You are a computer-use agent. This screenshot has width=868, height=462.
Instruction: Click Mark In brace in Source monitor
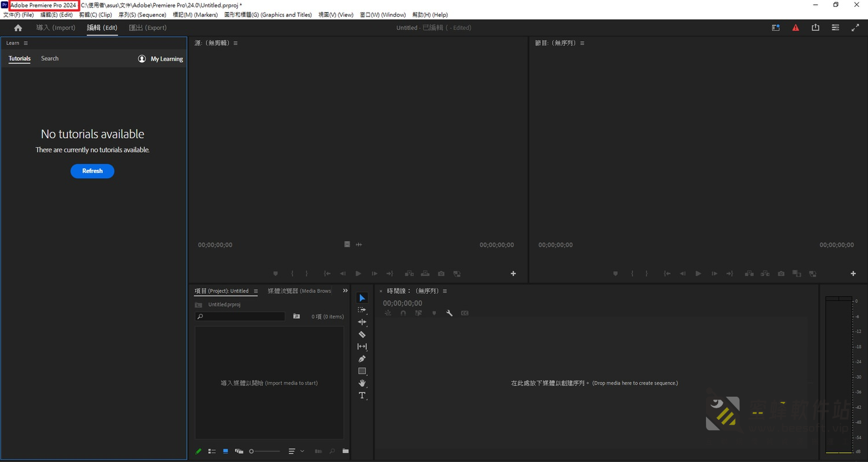[292, 273]
